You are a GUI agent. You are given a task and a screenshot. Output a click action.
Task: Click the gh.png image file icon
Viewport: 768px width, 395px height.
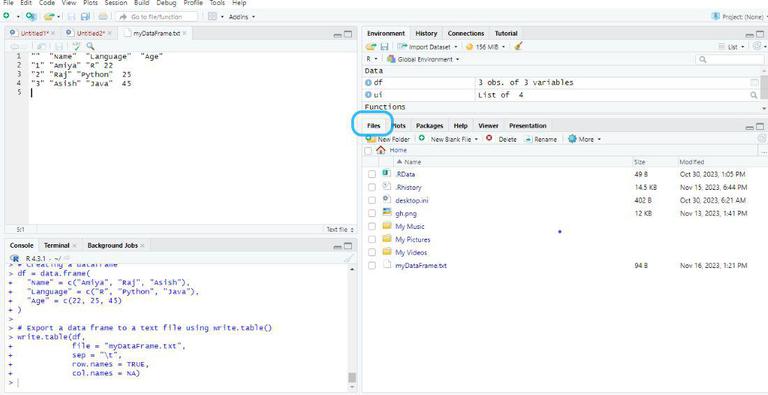pyautogui.click(x=386, y=213)
